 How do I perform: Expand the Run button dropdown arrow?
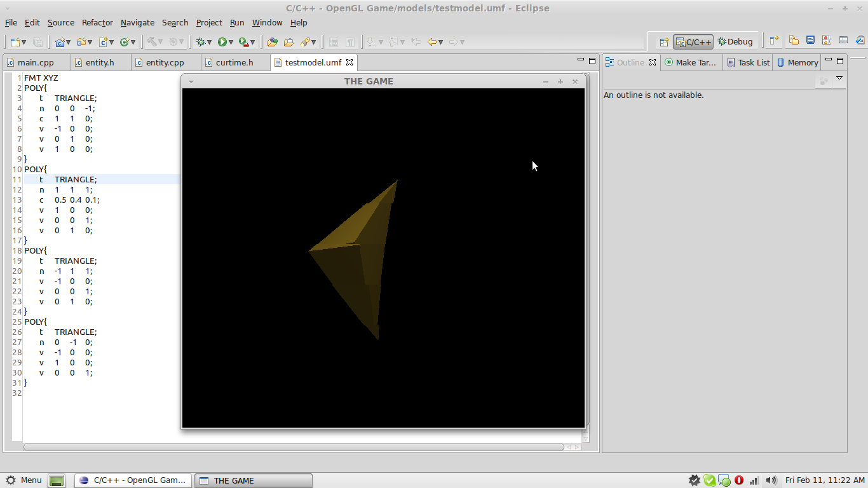click(x=231, y=43)
